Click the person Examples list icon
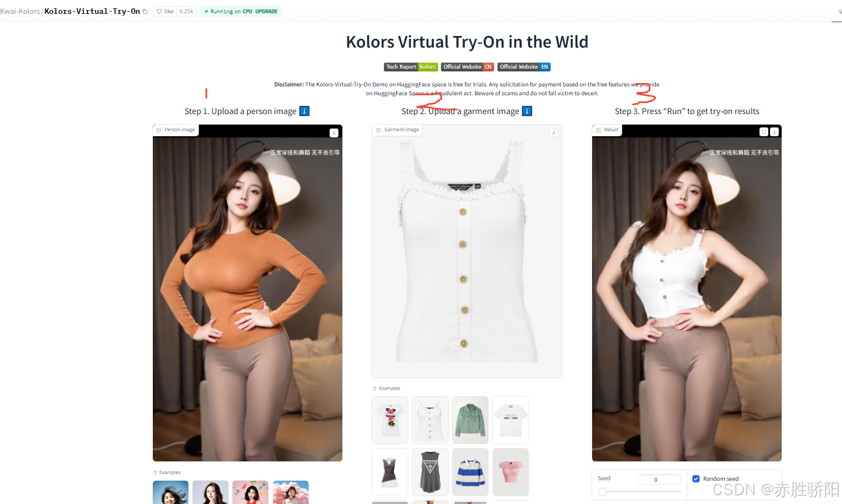 155,473
